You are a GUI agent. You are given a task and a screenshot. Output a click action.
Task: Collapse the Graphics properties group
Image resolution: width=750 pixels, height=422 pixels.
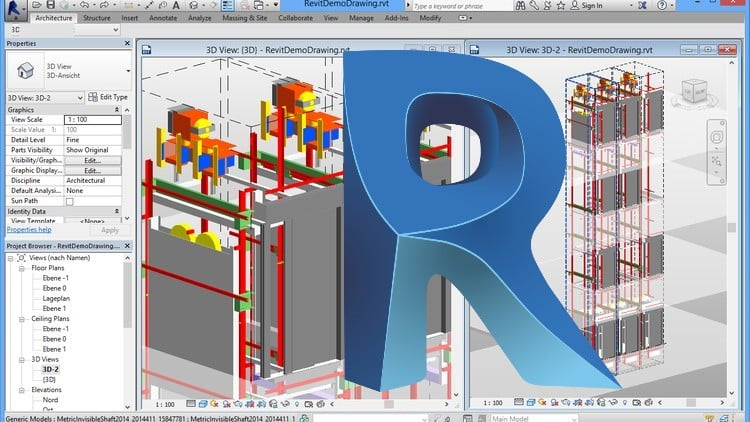tap(117, 110)
